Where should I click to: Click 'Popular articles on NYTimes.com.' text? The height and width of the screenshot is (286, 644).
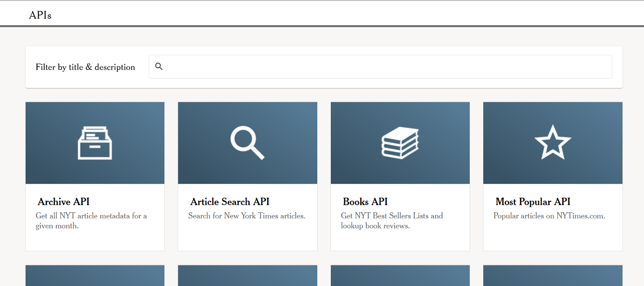549,216
